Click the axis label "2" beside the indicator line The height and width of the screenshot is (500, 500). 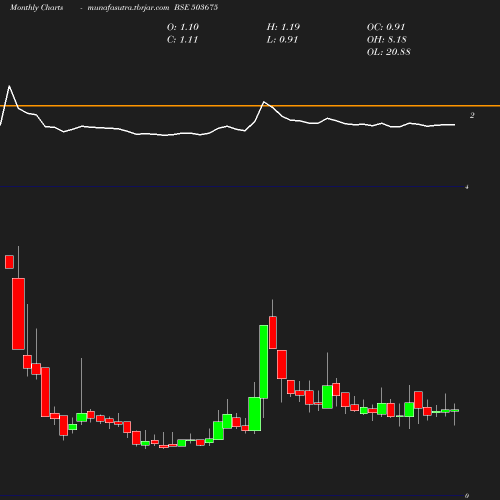click(x=472, y=115)
